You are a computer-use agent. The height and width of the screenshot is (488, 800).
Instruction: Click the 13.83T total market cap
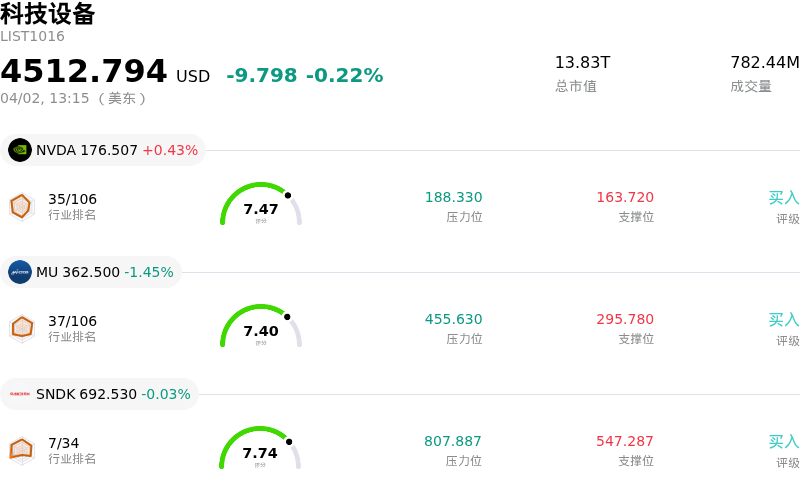tap(582, 63)
